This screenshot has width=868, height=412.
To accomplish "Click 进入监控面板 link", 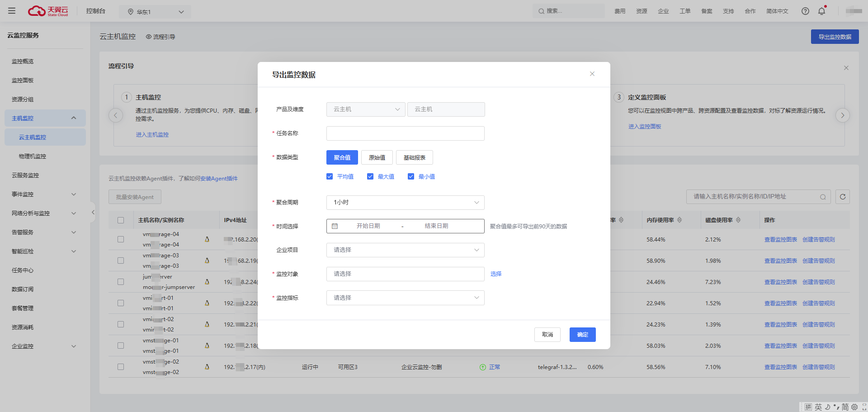I will [645, 127].
